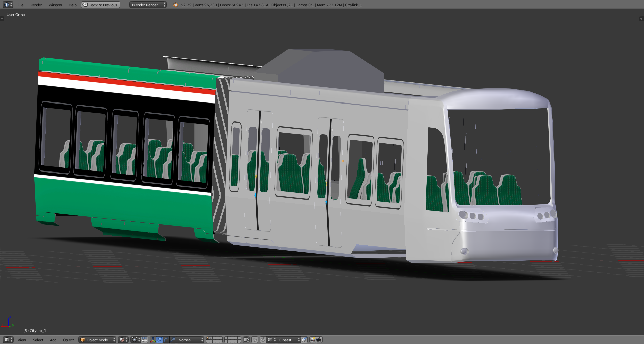Toggle the 3D manipulator axes widget
The image size is (644, 344).
point(153,340)
